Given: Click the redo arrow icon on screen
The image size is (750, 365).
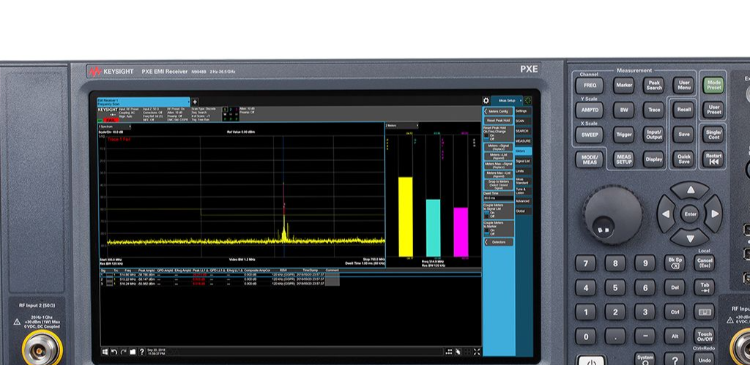Looking at the screenshot, I should pyautogui.click(x=123, y=352).
